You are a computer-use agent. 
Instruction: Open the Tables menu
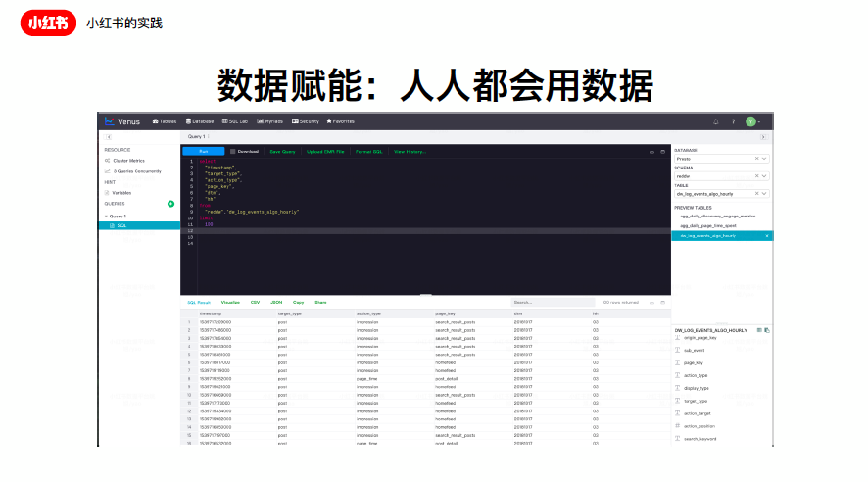[165, 121]
